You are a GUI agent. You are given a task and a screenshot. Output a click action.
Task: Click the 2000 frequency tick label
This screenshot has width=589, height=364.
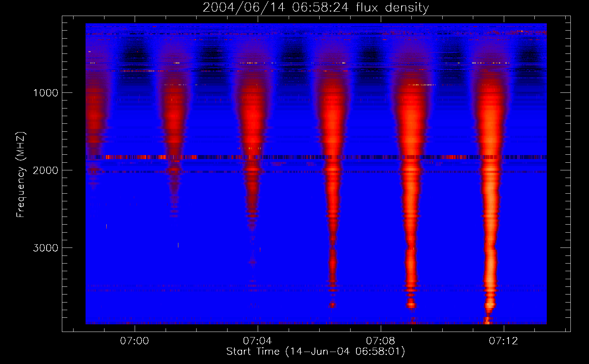tap(46, 170)
